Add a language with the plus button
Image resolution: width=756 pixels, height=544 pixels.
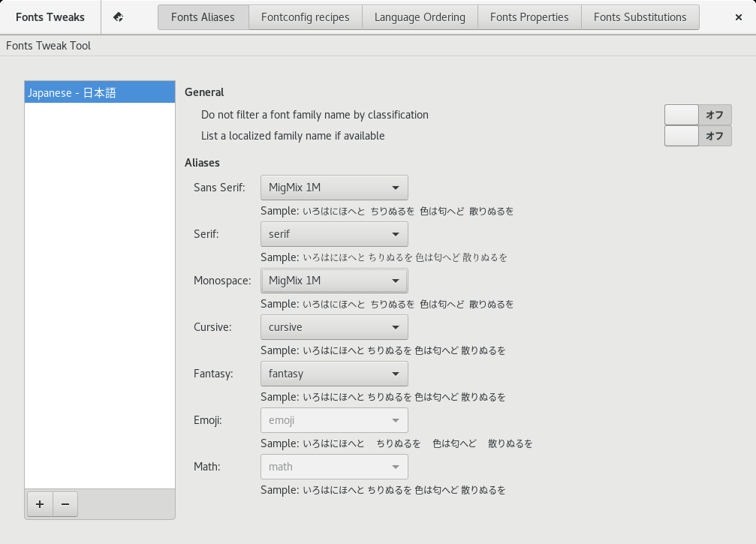tap(40, 504)
